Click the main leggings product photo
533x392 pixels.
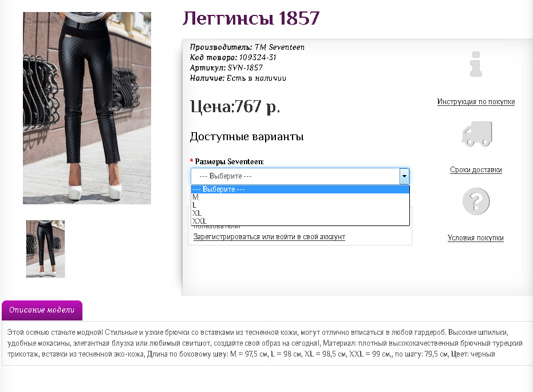click(x=87, y=108)
